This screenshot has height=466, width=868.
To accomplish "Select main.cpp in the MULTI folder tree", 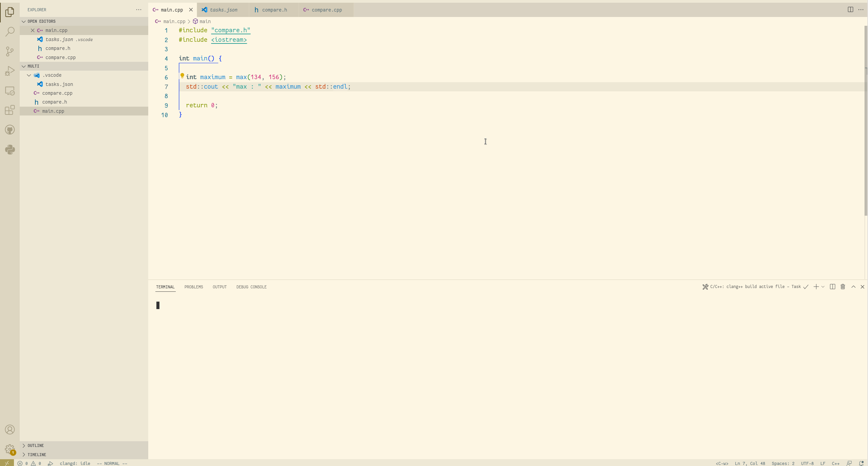I will tap(84, 111).
